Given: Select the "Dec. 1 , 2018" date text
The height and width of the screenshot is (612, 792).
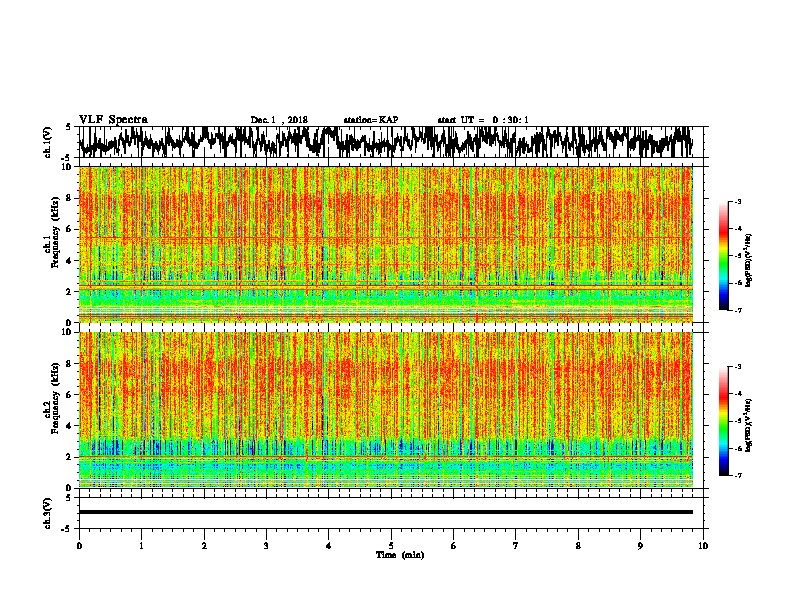Looking at the screenshot, I should (279, 120).
